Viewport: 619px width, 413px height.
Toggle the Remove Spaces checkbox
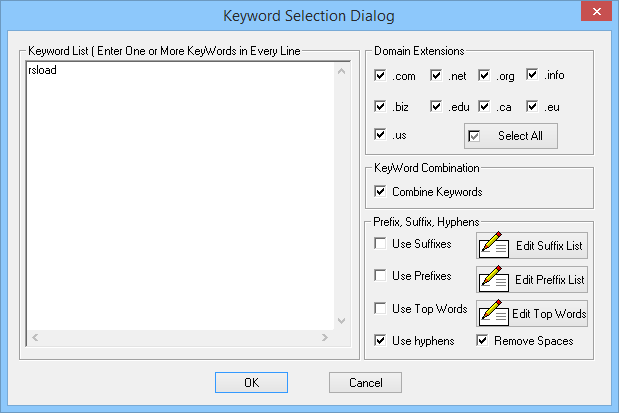tap(485, 341)
